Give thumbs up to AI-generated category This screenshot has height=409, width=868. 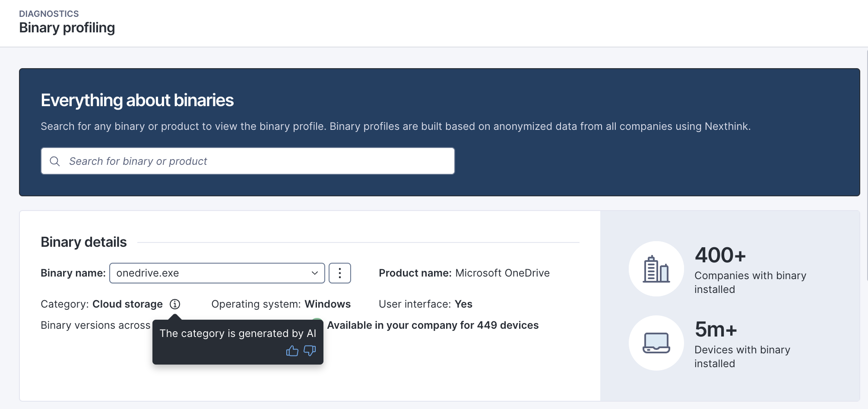pyautogui.click(x=292, y=351)
